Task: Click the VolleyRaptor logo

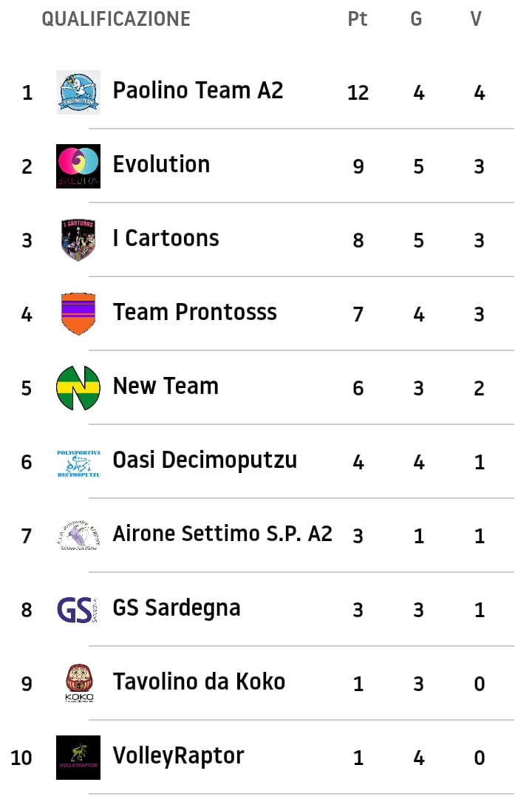Action: tap(78, 758)
